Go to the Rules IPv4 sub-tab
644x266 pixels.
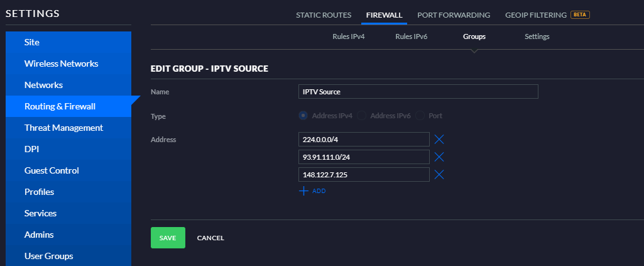[349, 36]
